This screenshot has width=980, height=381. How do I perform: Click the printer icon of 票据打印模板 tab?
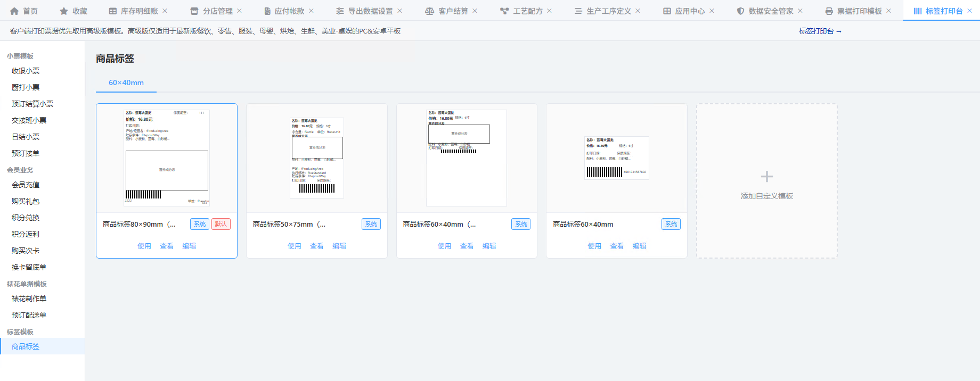[x=829, y=11]
